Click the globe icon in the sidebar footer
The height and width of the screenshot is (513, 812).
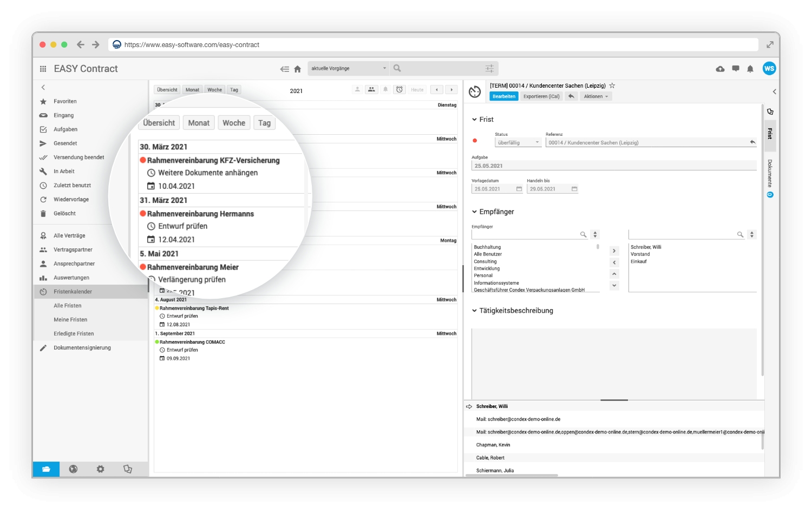point(73,469)
